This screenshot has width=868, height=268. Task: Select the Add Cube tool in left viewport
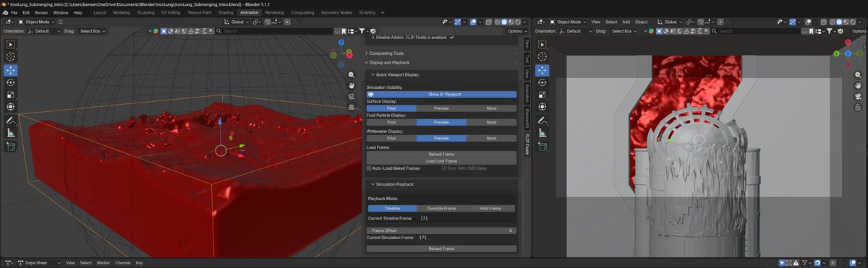[x=11, y=147]
